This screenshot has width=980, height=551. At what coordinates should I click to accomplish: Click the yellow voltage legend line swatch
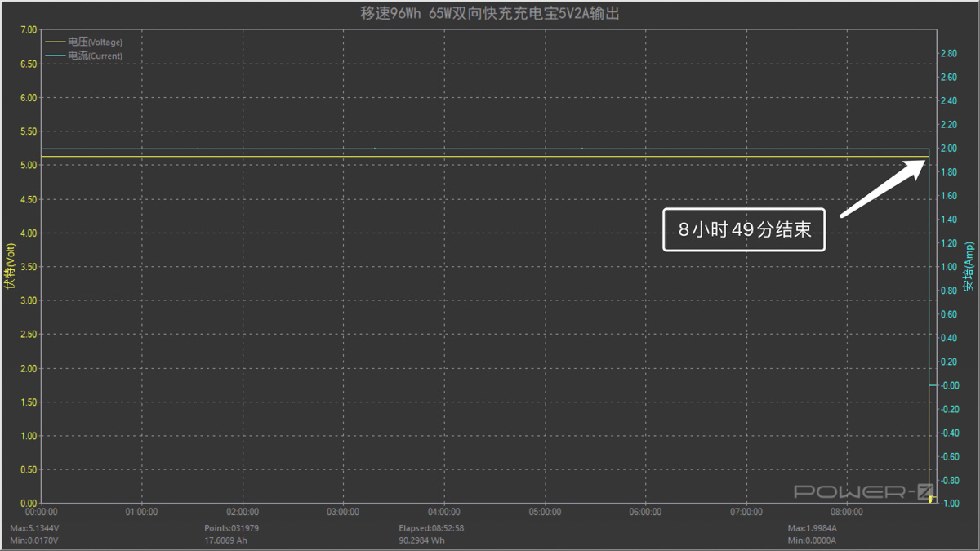click(56, 42)
